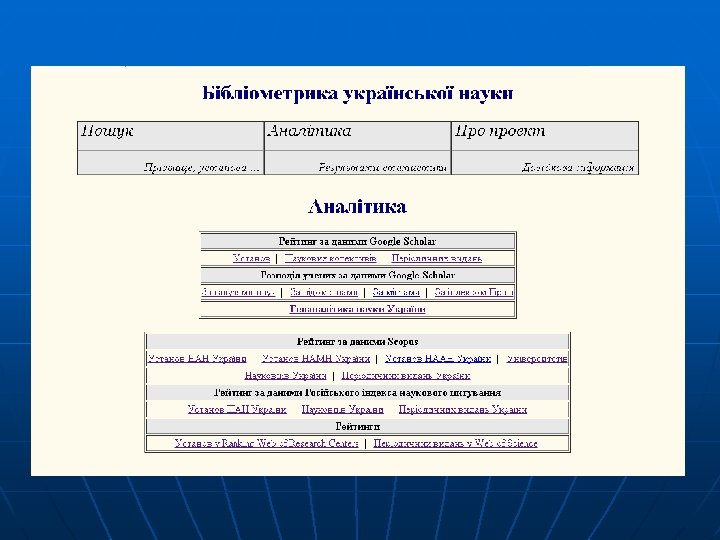Open Періодичних видань України link under Scopus

pos(406,376)
